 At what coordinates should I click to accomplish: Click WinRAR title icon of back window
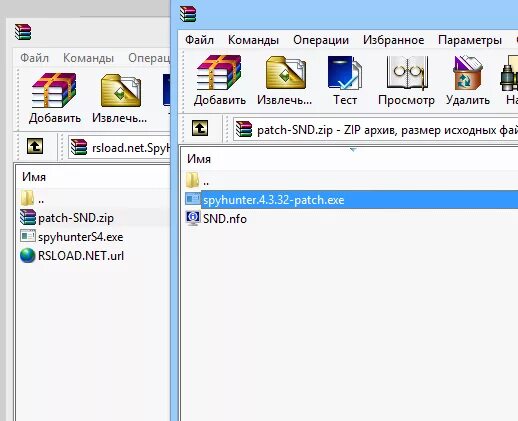pyautogui.click(x=23, y=32)
